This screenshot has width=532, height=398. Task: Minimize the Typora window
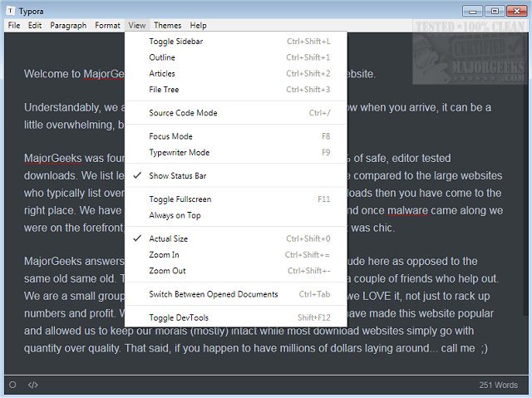[472, 11]
